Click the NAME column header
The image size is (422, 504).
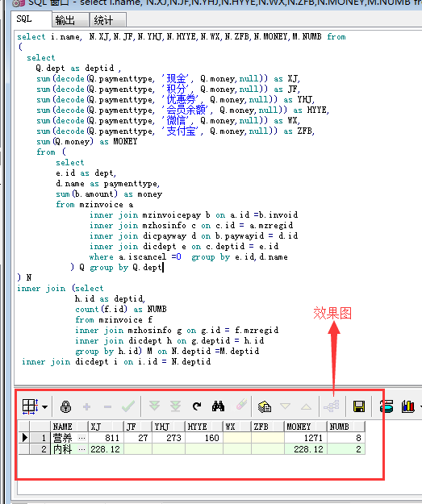pyautogui.click(x=69, y=427)
